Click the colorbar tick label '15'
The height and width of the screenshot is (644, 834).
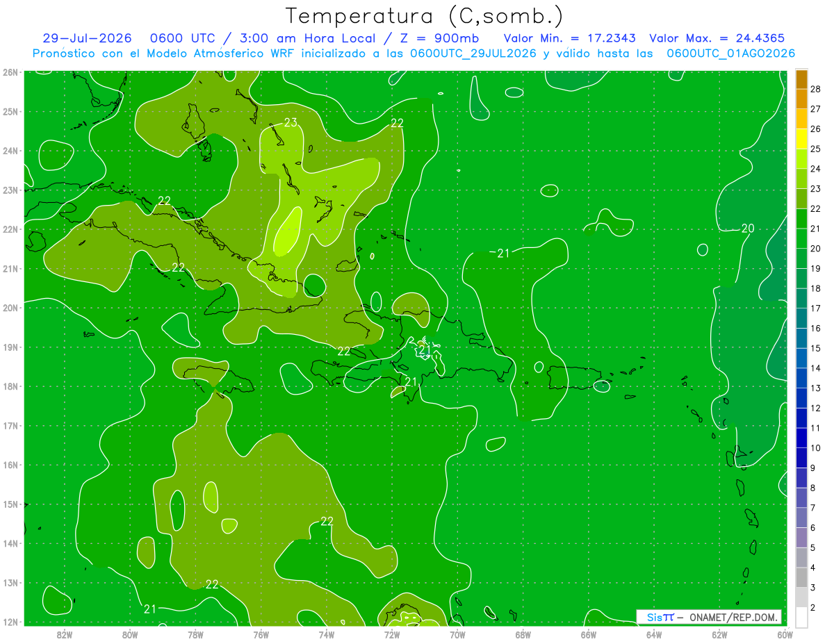pyautogui.click(x=816, y=348)
